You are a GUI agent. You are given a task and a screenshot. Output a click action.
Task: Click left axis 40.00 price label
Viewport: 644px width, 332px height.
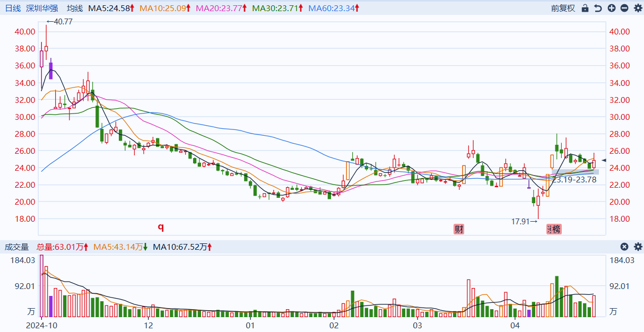[25, 32]
